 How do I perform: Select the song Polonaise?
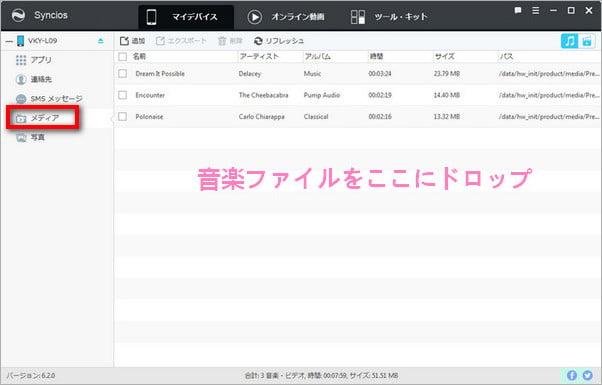149,117
